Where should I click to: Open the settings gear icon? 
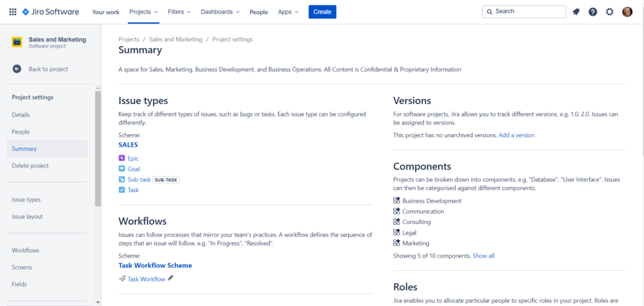[609, 12]
